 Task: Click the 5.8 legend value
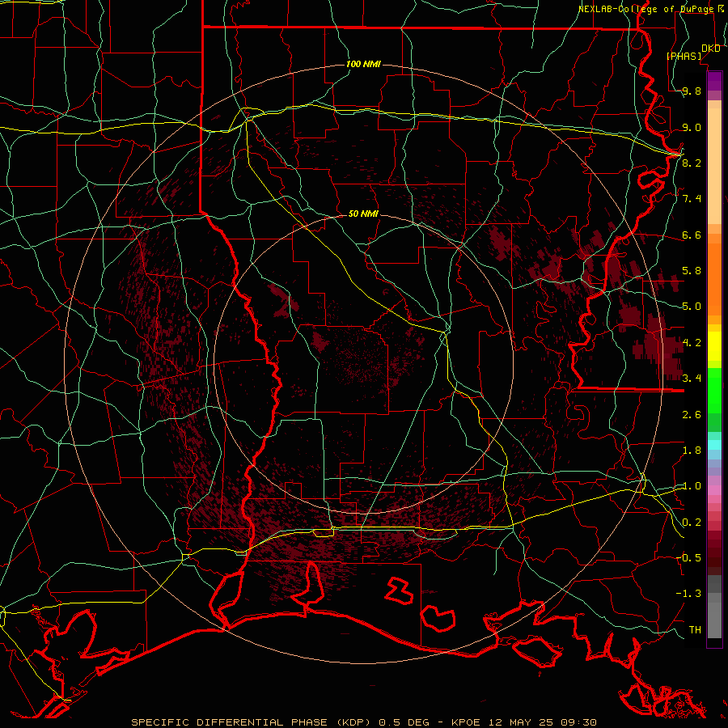click(x=692, y=271)
